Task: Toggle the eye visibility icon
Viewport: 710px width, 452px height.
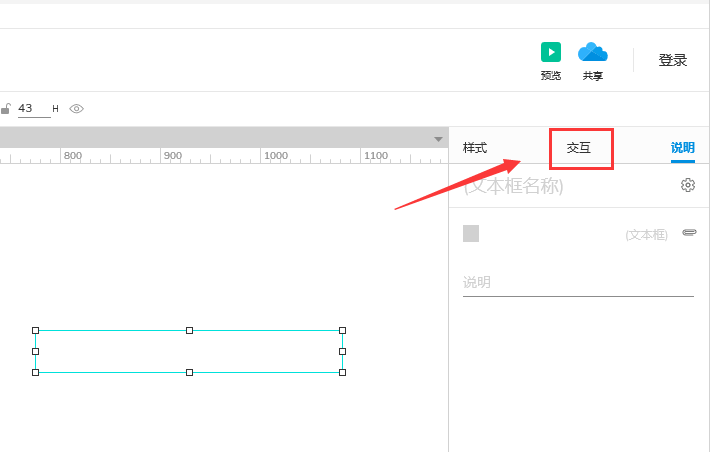Action: [77, 109]
